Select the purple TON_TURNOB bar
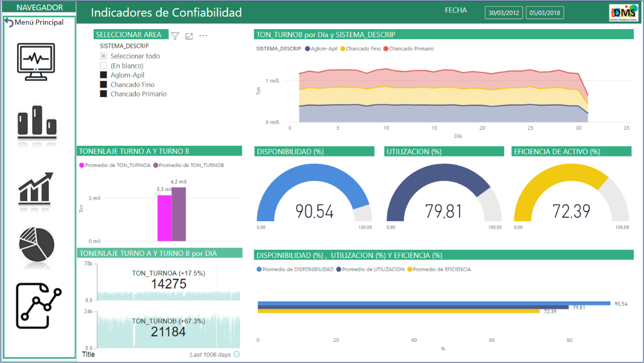Screen dimensions: 644x363 [179, 214]
